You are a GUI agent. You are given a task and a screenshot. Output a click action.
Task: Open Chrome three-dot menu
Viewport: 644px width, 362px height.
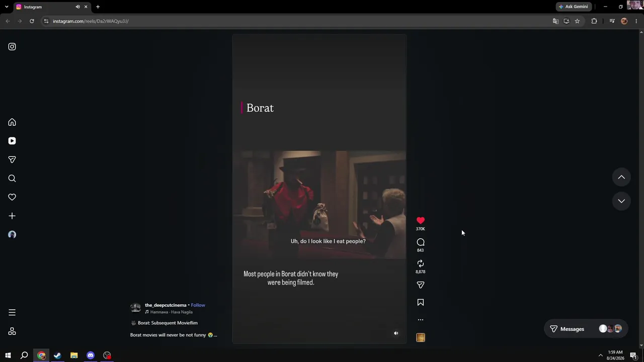pos(636,21)
